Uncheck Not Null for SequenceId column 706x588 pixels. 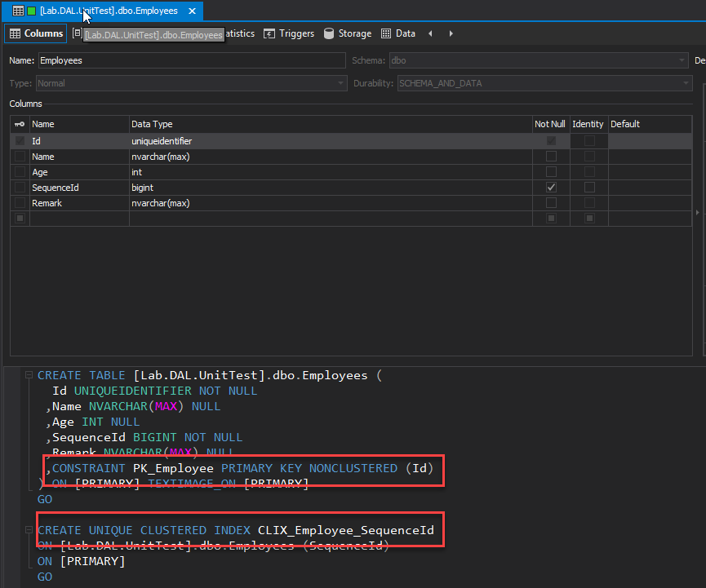tap(551, 188)
